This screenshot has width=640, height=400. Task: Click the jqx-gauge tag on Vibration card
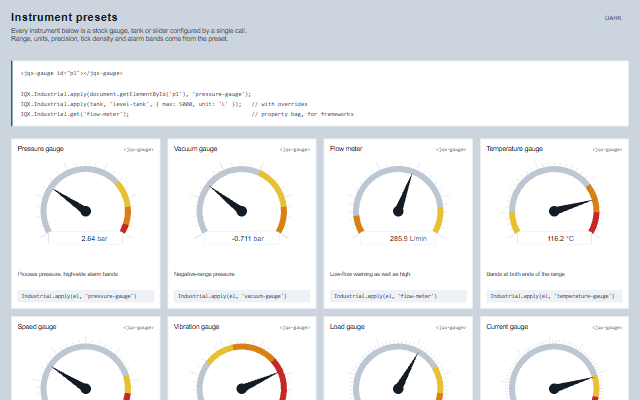point(295,328)
